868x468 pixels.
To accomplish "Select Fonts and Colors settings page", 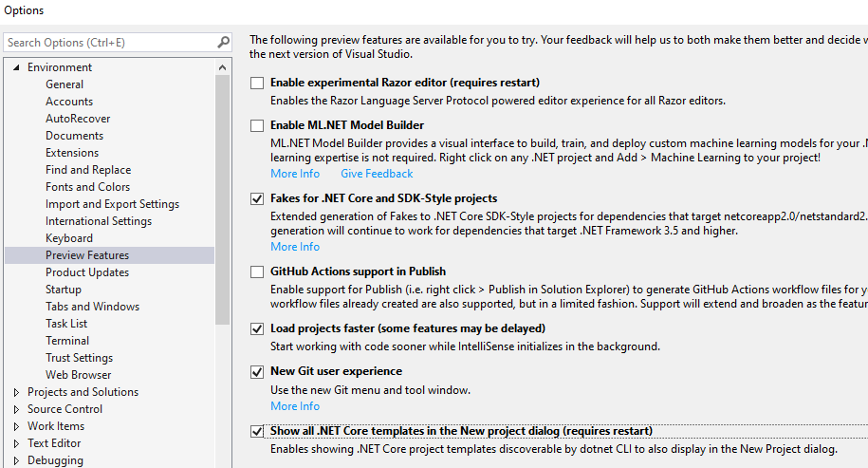I will pyautogui.click(x=87, y=187).
